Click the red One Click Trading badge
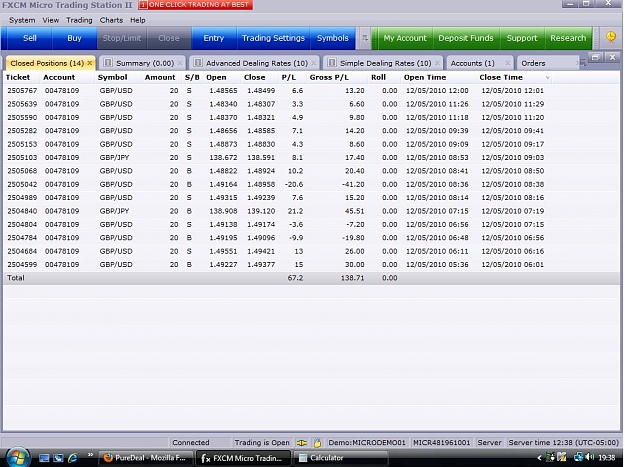 click(x=195, y=5)
